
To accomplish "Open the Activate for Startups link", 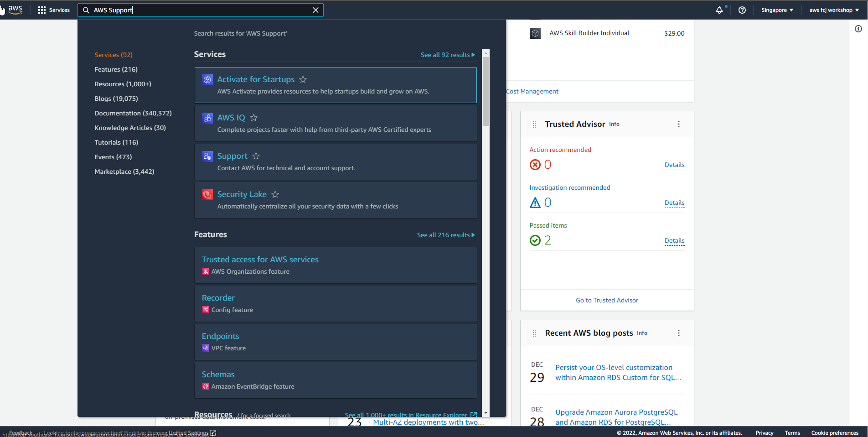I will coord(256,79).
